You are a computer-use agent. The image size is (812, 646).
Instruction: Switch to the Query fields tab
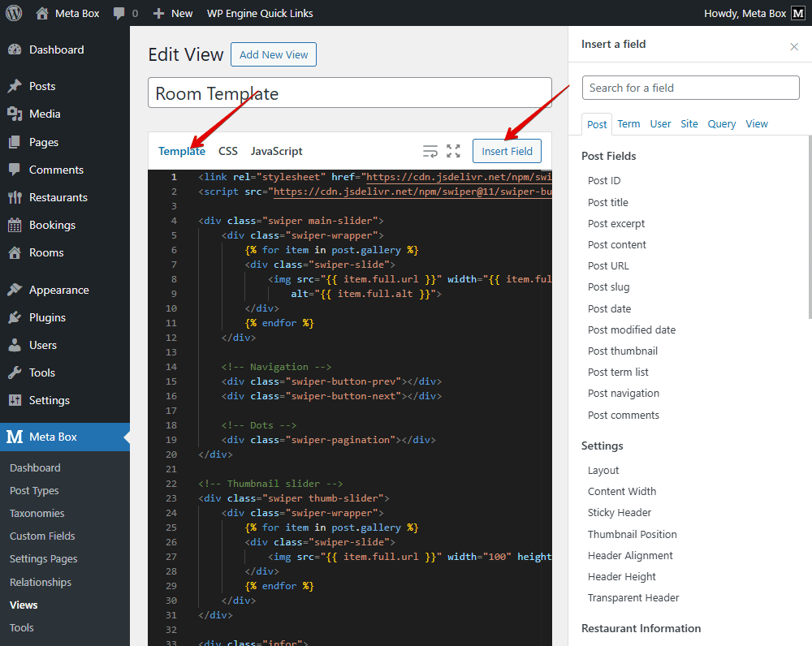click(x=721, y=123)
